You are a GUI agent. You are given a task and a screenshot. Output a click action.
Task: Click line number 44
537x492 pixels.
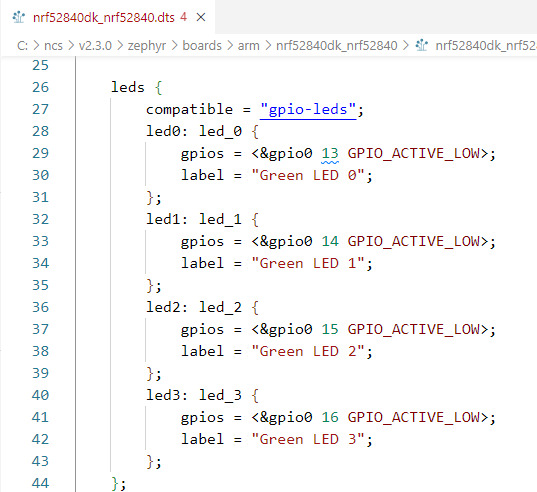pos(40,483)
